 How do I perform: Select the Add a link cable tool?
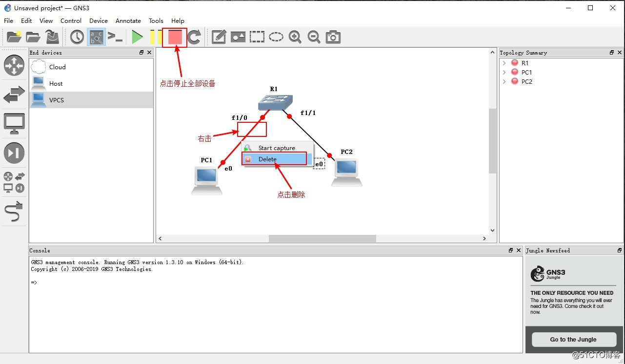tap(14, 212)
